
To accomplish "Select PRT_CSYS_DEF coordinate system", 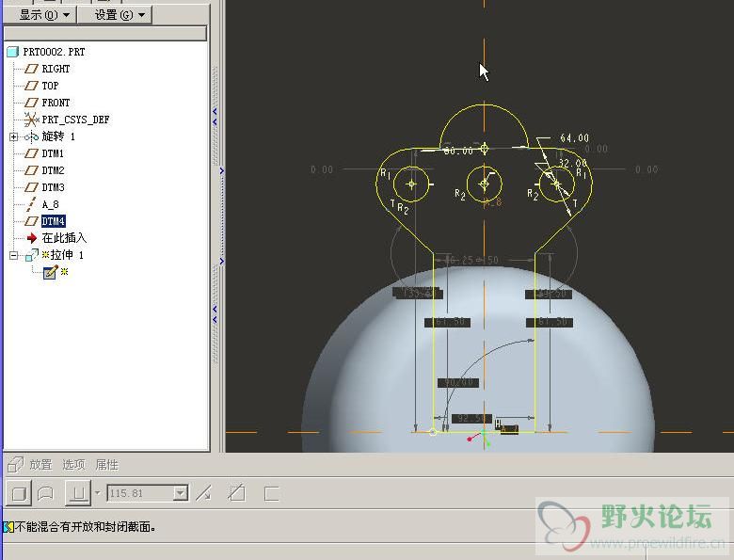I will point(75,120).
